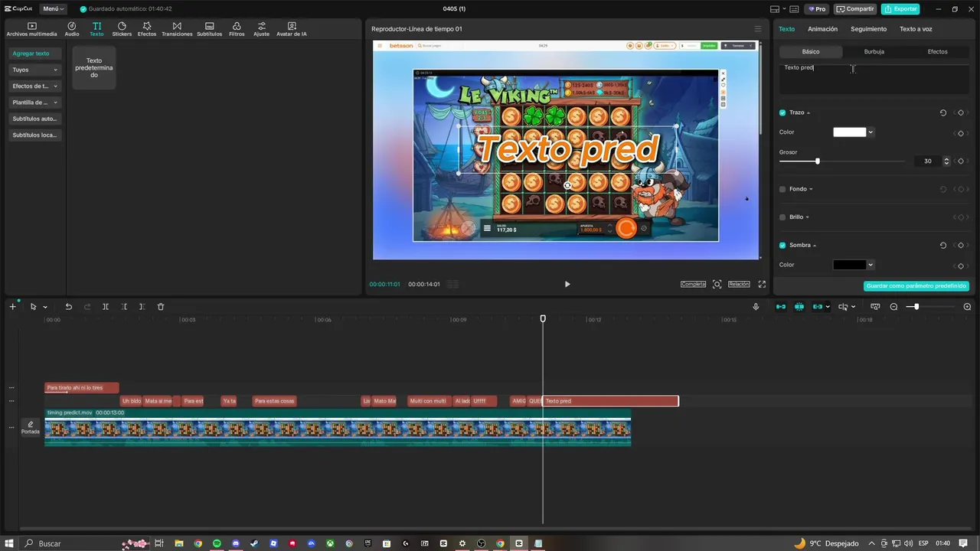The width and height of the screenshot is (980, 551).
Task: Open the Subtítulos panel
Action: (x=209, y=29)
